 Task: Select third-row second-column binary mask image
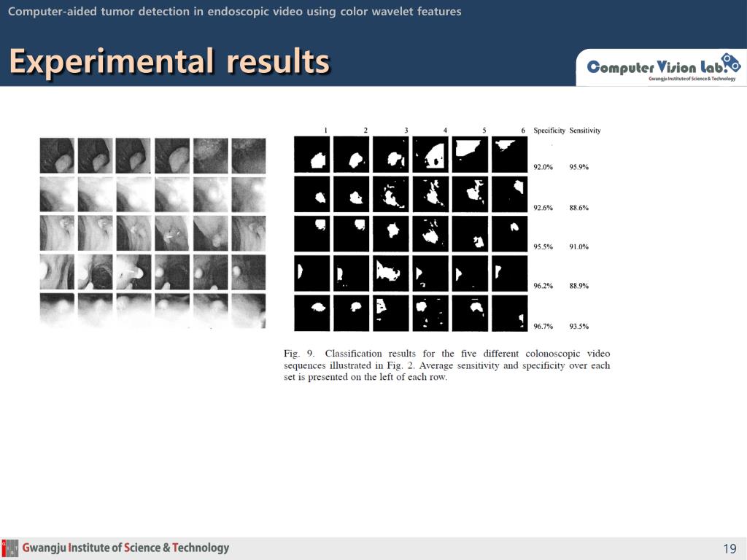(351, 234)
